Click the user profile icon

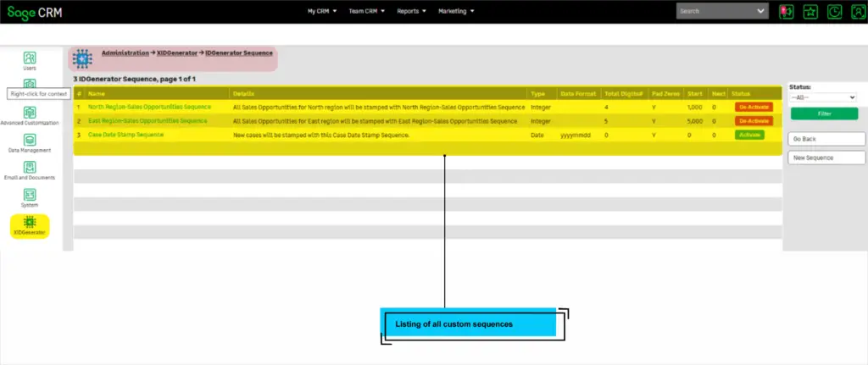[x=857, y=12]
